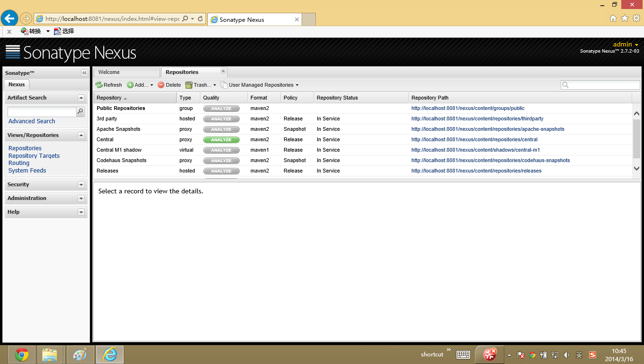Open User Managed Repositories dropdown
The image size is (644, 364).
[259, 85]
